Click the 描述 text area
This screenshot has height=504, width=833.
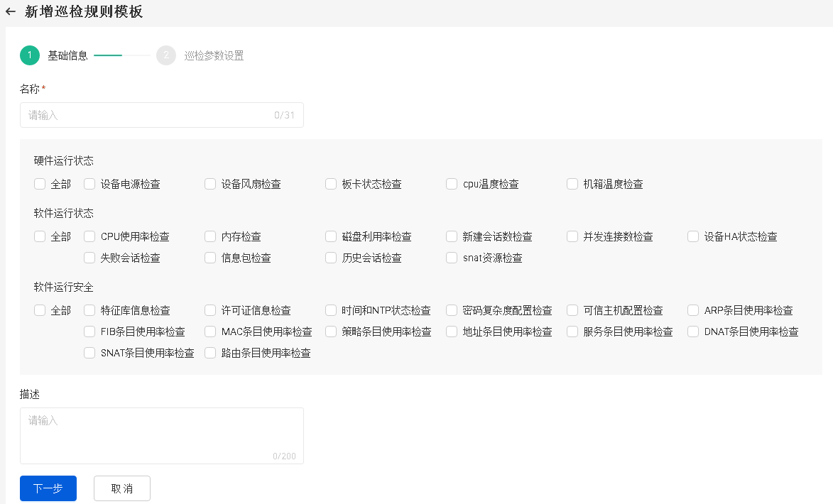click(161, 435)
